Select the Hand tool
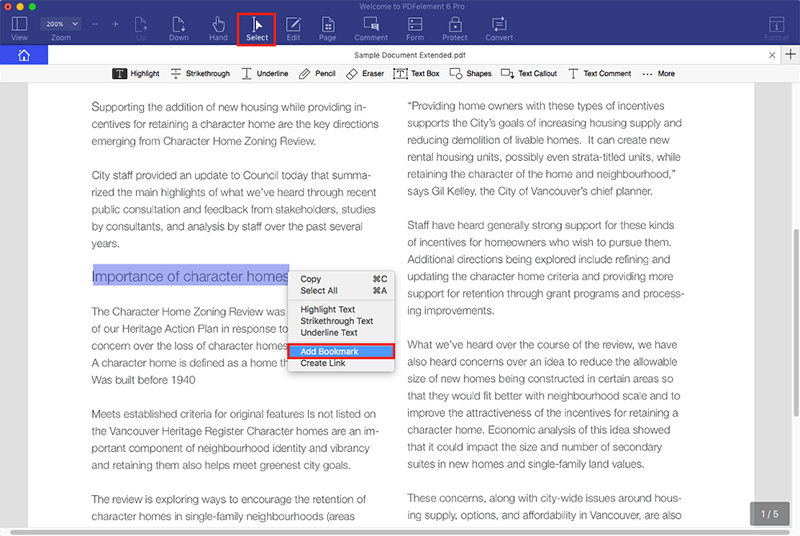Image resolution: width=800 pixels, height=536 pixels. (218, 29)
